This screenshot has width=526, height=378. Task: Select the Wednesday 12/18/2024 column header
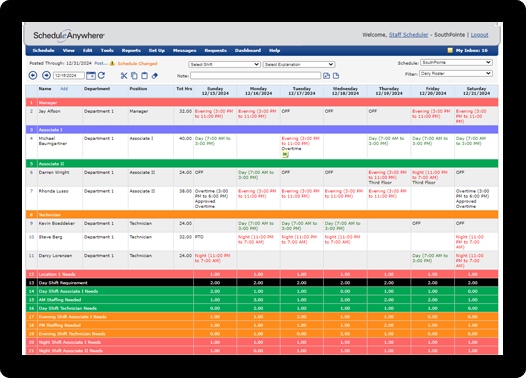(345, 91)
